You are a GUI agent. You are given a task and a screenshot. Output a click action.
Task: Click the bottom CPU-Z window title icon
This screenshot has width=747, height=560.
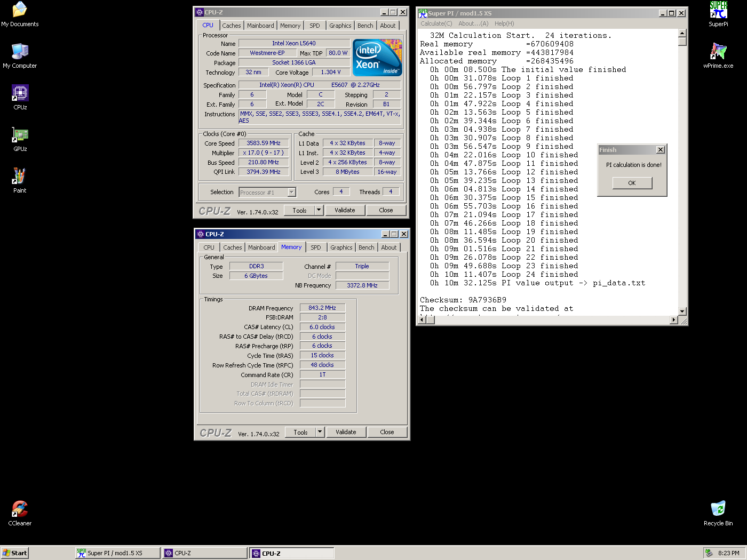[201, 234]
